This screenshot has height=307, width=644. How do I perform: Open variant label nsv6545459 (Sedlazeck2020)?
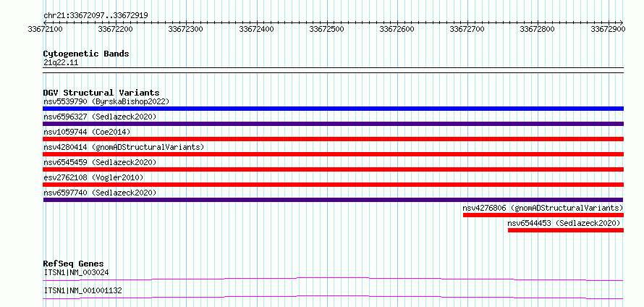[100, 162]
